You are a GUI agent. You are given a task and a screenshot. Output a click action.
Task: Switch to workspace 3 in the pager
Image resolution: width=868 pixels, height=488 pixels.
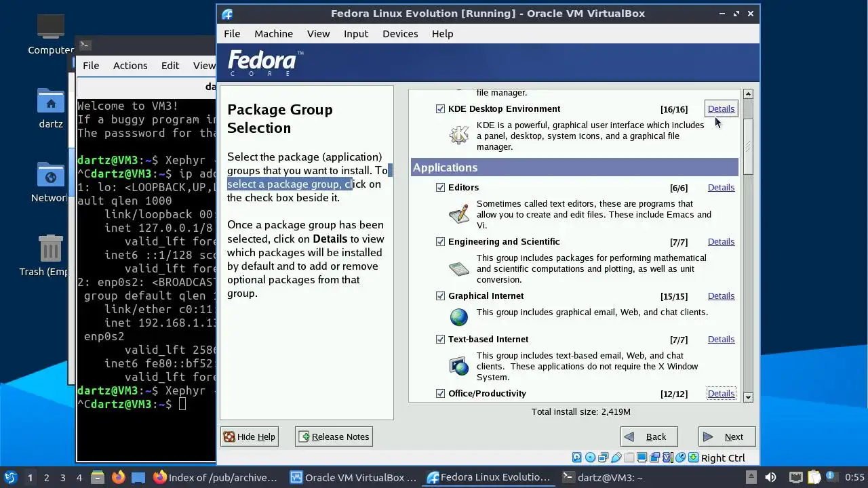(x=62, y=478)
